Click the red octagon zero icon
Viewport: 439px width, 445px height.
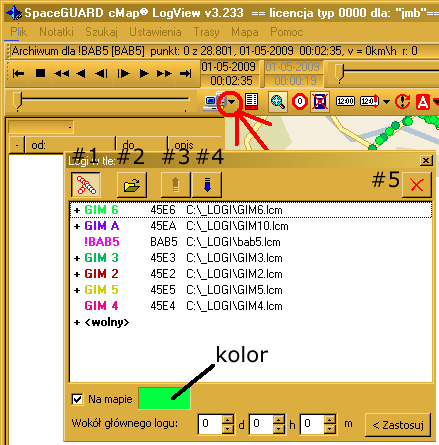tap(300, 101)
